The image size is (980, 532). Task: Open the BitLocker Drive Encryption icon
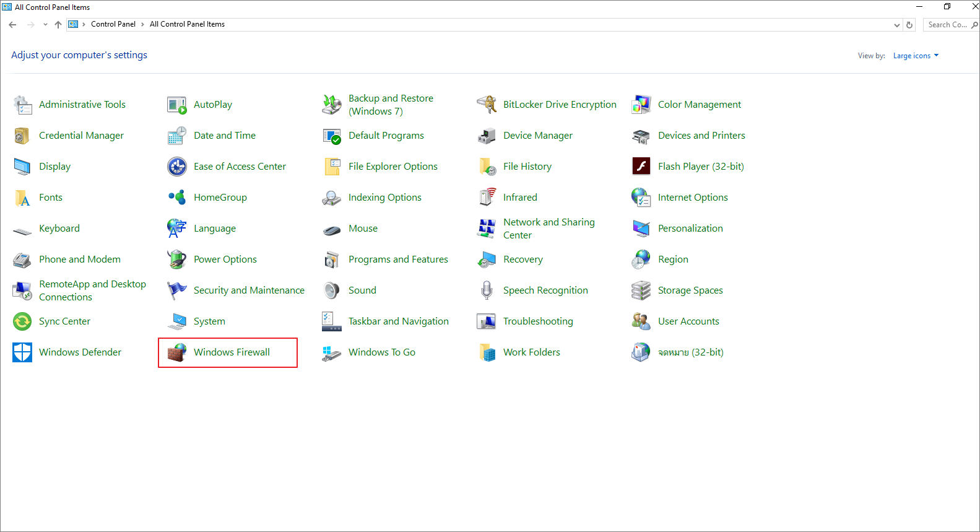[487, 105]
